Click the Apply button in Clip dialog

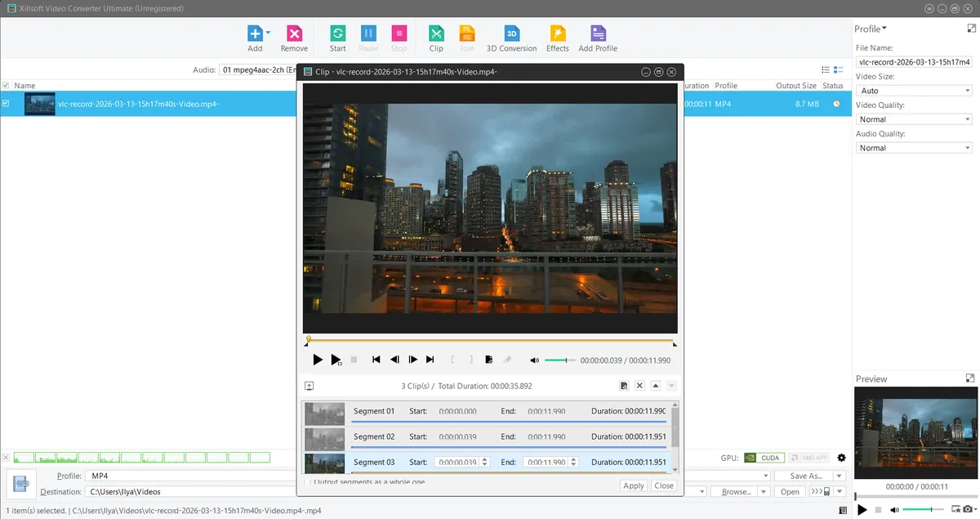tap(634, 485)
